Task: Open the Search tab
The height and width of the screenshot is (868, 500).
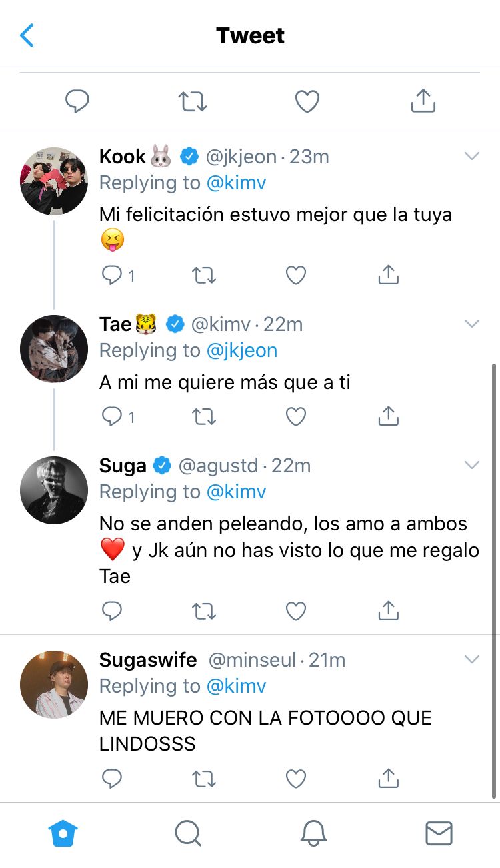Action: click(187, 833)
